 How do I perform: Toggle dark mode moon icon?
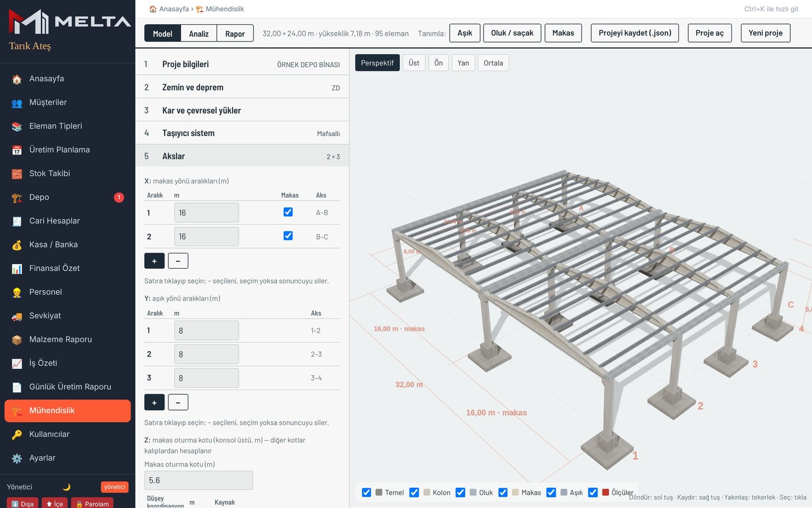(66, 487)
